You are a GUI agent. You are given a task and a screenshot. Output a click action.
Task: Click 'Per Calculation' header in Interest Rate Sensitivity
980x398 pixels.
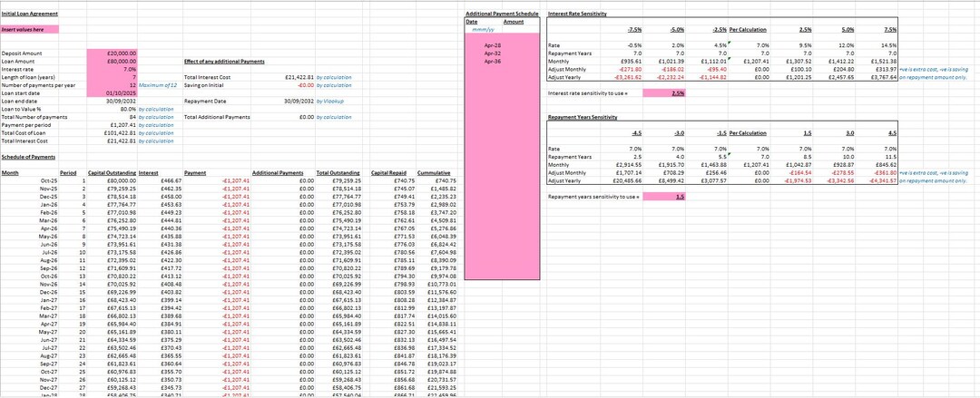[748, 29]
